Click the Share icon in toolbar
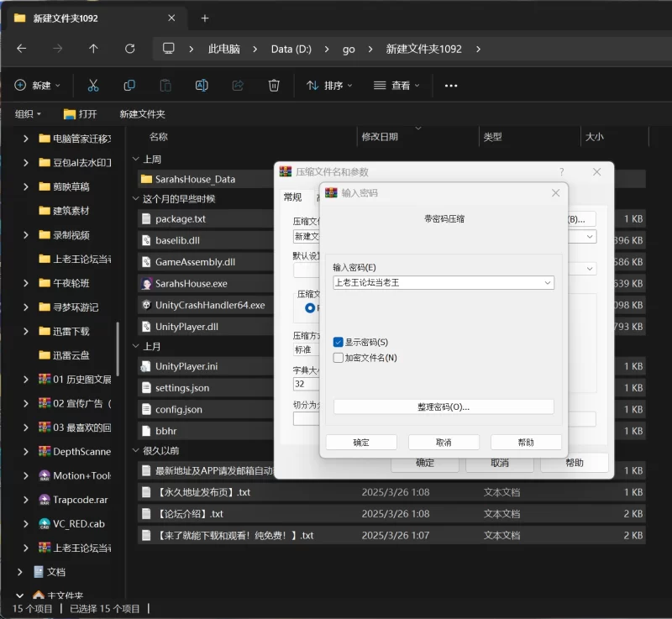672x619 pixels. 238,86
